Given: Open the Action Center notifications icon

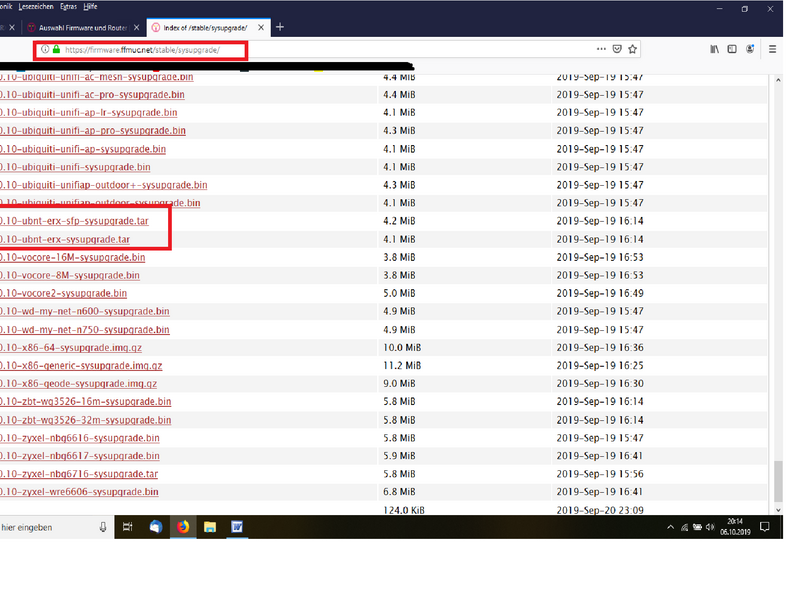Looking at the screenshot, I should [x=764, y=527].
